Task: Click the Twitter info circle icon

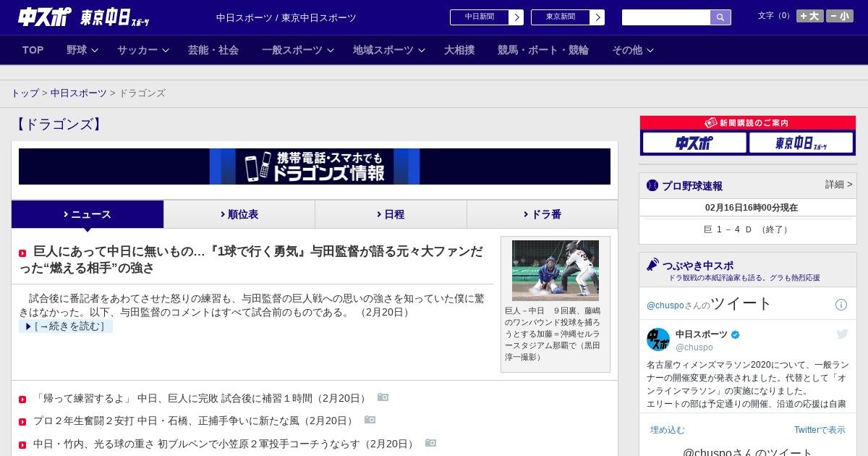Action: [841, 305]
